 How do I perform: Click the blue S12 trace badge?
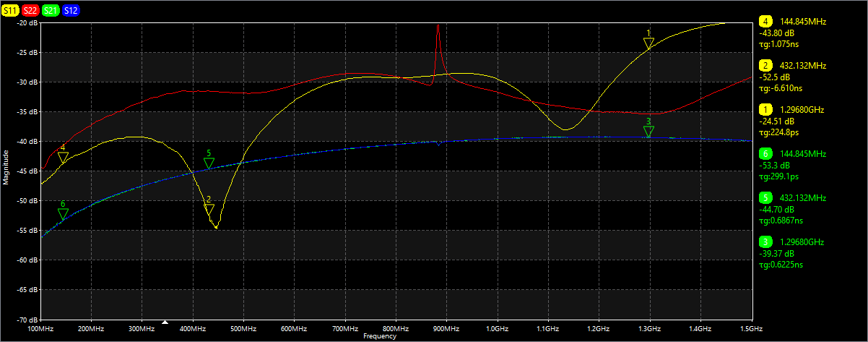pyautogui.click(x=71, y=11)
